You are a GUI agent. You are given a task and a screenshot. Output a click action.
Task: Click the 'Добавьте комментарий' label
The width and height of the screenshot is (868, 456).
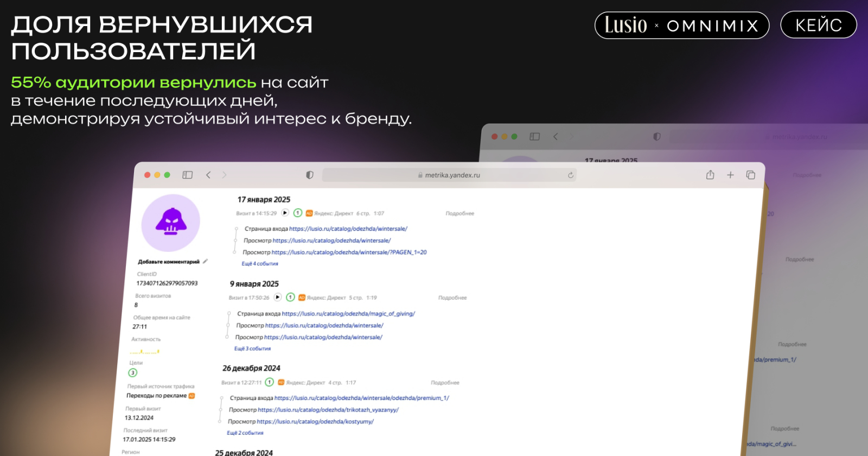(169, 262)
